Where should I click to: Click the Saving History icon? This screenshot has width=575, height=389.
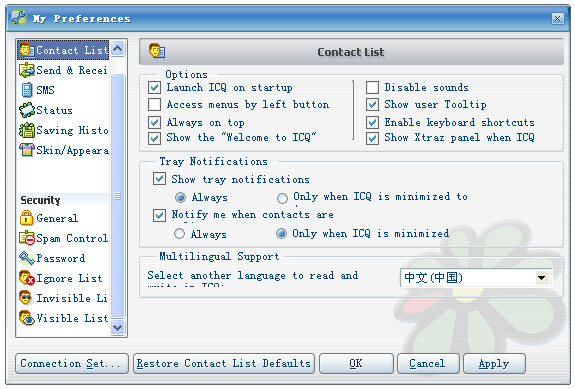26,130
